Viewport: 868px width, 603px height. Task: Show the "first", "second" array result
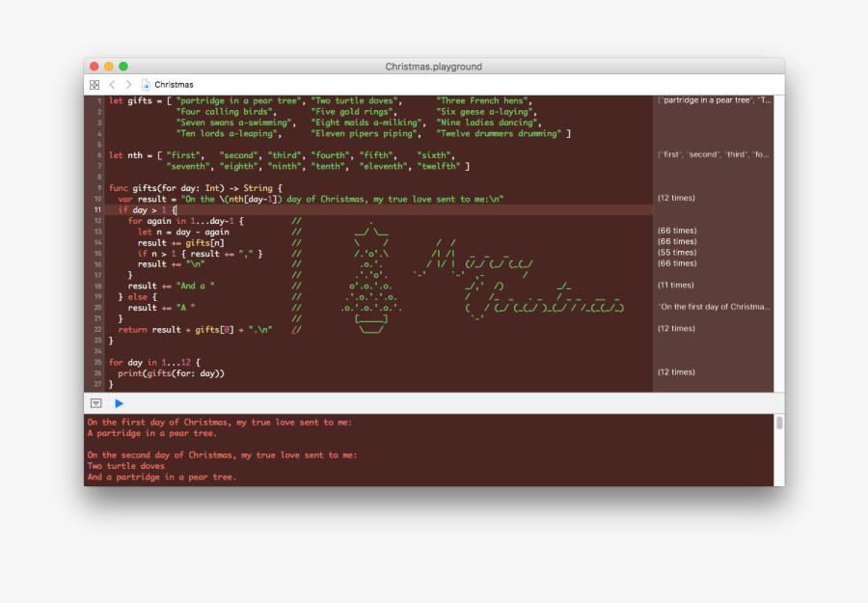point(714,154)
